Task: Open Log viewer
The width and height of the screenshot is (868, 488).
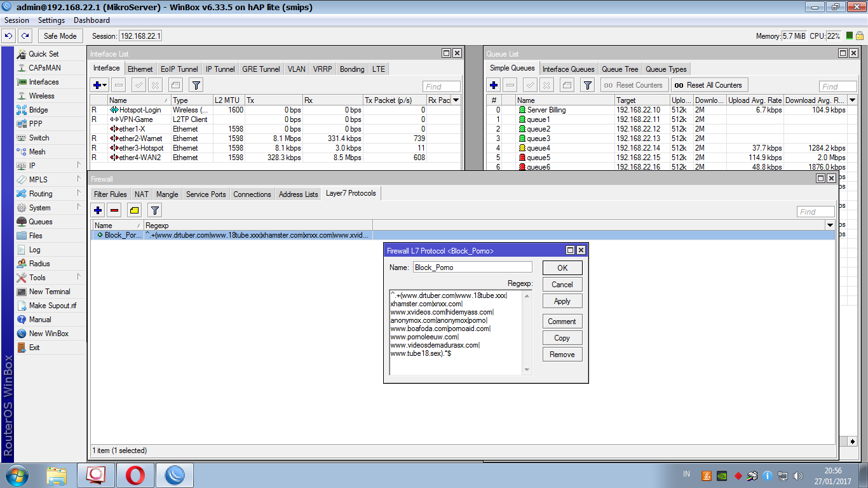Action: [x=34, y=250]
